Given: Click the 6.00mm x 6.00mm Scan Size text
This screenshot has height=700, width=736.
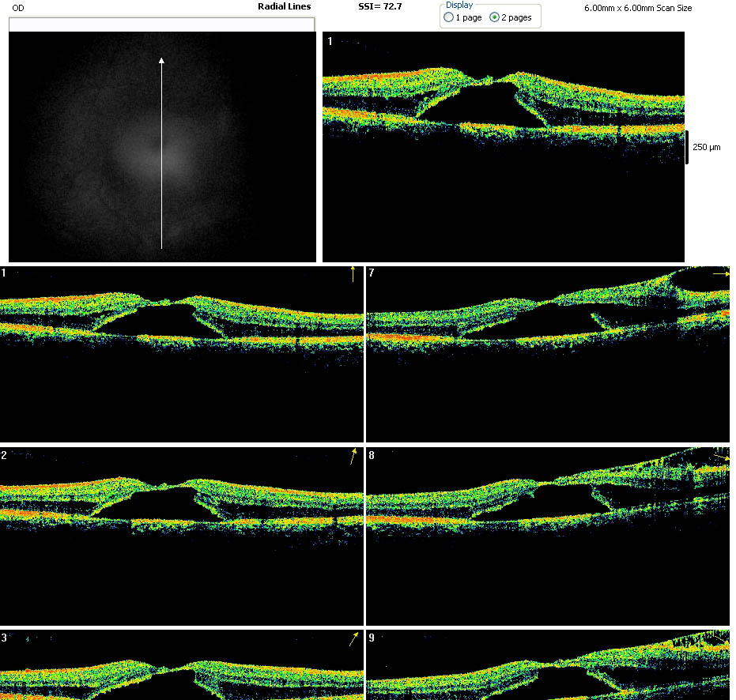Looking at the screenshot, I should tap(638, 8).
